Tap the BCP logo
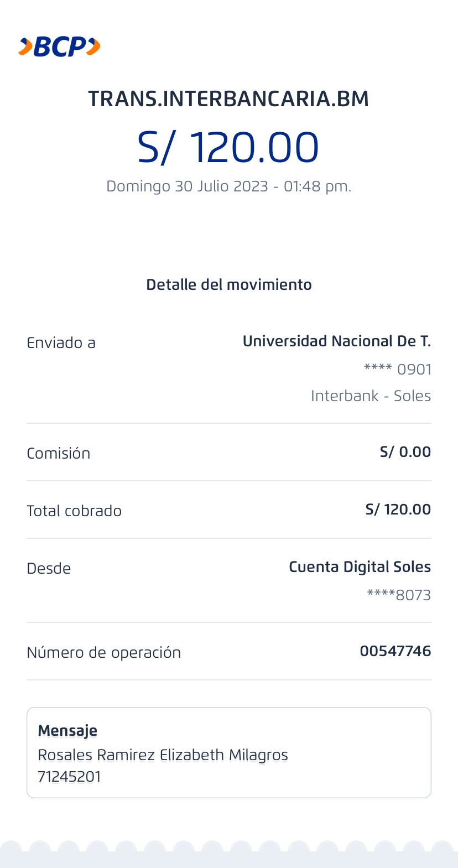458x868 pixels. (x=59, y=47)
